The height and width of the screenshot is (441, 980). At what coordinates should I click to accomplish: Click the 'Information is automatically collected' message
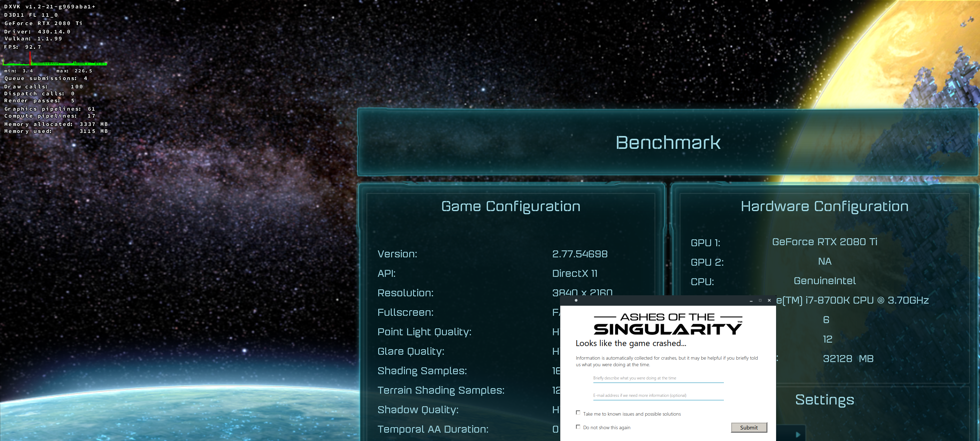click(666, 361)
